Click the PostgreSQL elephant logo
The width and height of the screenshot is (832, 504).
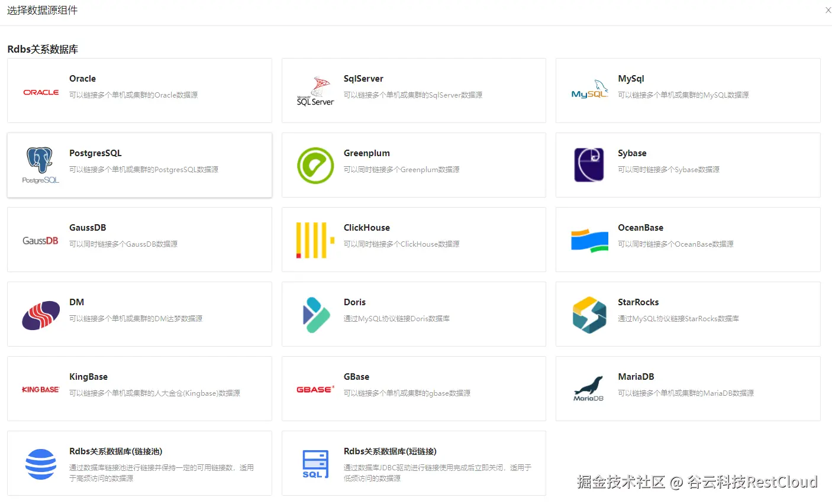coord(41,165)
